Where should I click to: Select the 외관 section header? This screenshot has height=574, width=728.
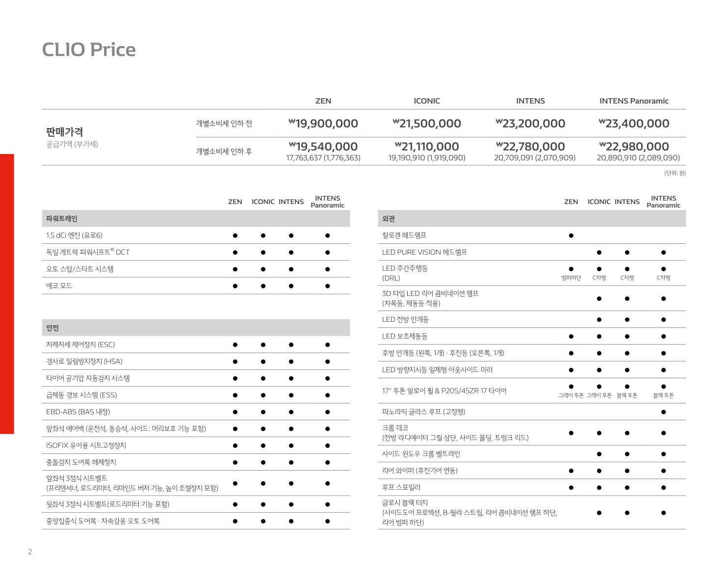pos(389,219)
